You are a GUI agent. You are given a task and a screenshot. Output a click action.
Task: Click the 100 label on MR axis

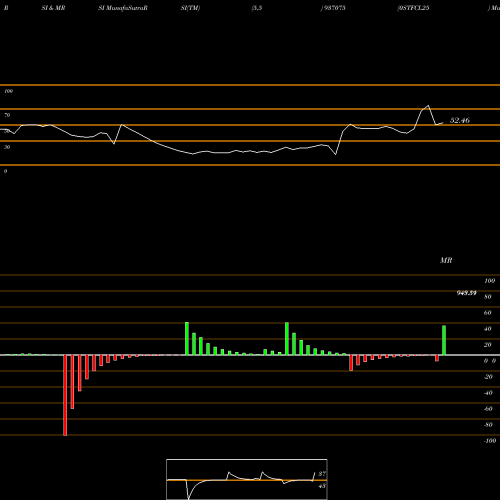click(489, 281)
